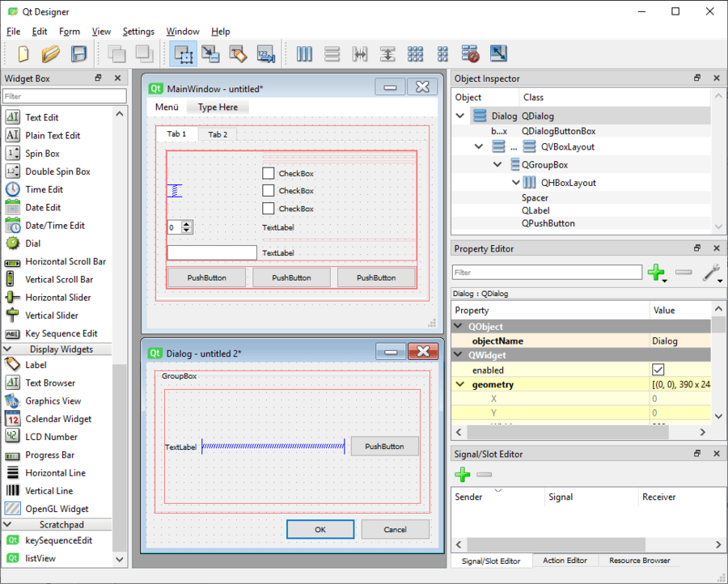
Task: Switch to Edit Signals/Slots mode
Action: click(210, 53)
